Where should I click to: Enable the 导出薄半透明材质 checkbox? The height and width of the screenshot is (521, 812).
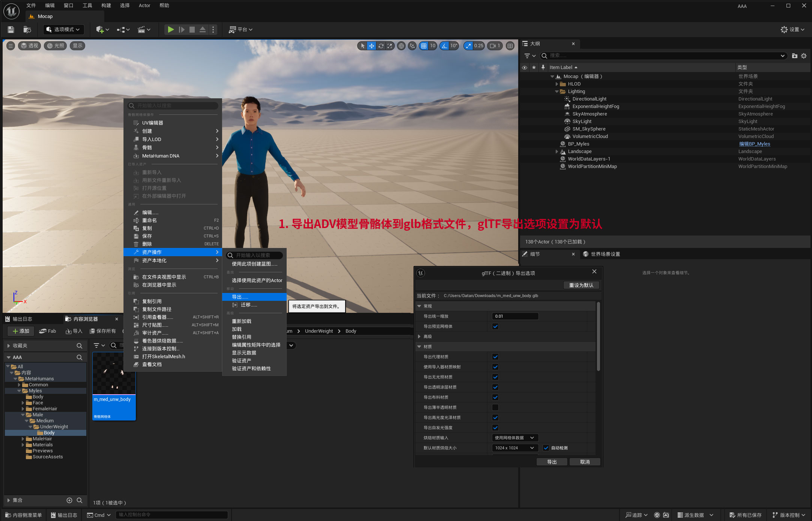pos(495,407)
